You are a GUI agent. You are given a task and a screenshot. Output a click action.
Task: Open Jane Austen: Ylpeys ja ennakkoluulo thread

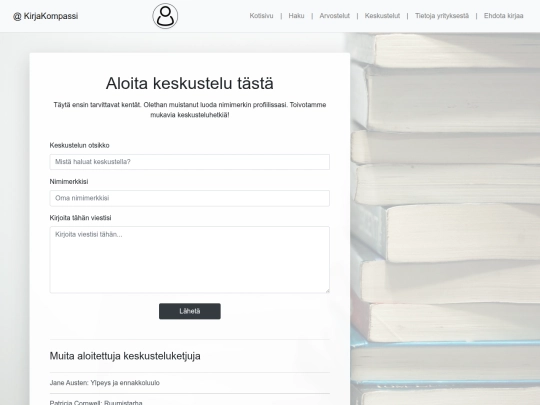click(105, 383)
